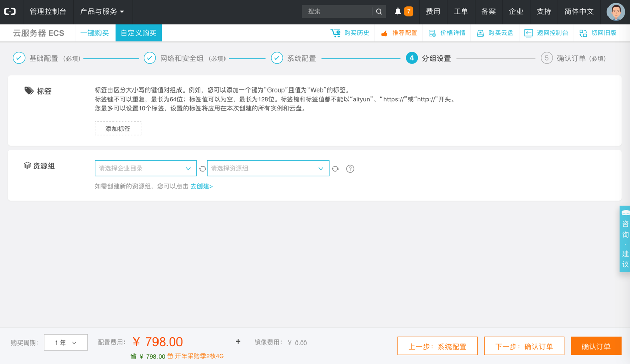Open the 费用 menu
Image resolution: width=630 pixels, height=364 pixels.
(x=433, y=11)
